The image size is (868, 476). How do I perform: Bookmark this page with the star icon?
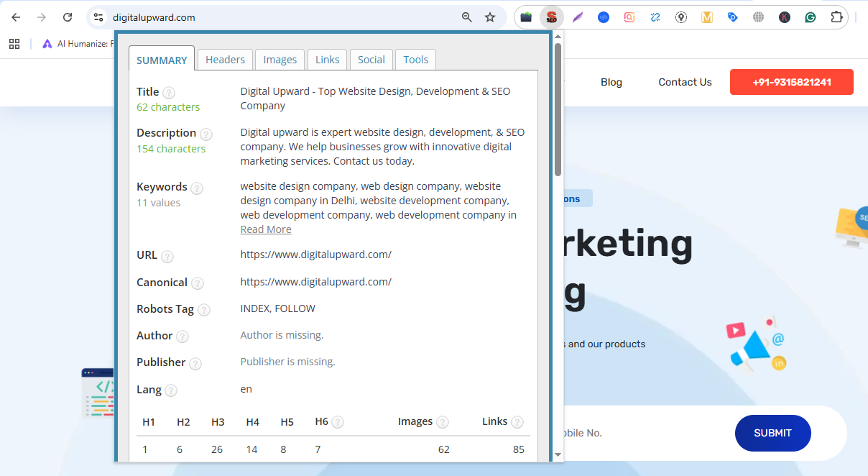coord(490,17)
